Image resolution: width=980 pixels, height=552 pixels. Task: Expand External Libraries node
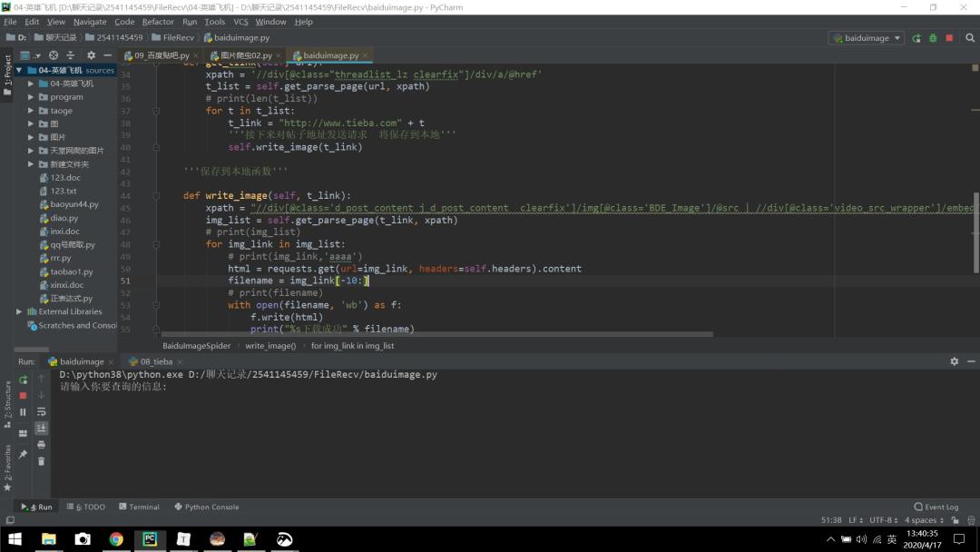coord(20,311)
